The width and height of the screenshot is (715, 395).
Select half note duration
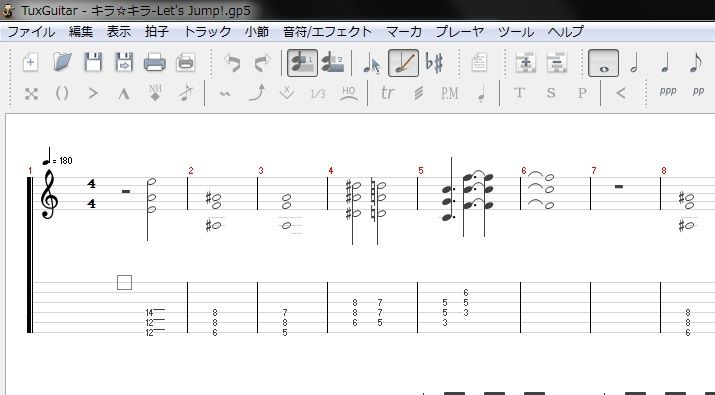click(634, 63)
